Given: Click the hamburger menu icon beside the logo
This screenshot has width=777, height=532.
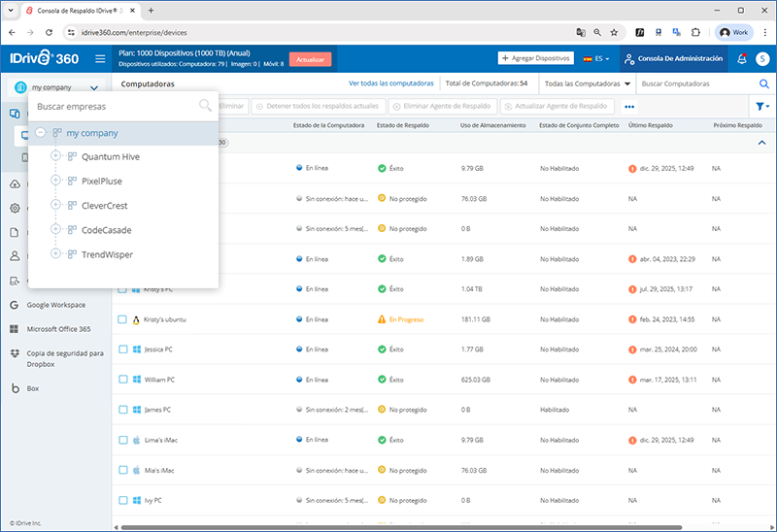Looking at the screenshot, I should [99, 59].
